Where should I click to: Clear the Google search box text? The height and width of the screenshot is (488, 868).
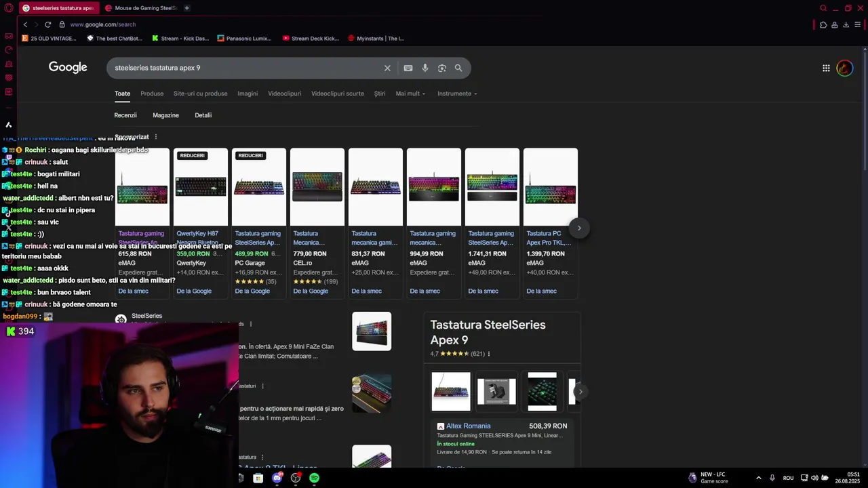coord(387,68)
